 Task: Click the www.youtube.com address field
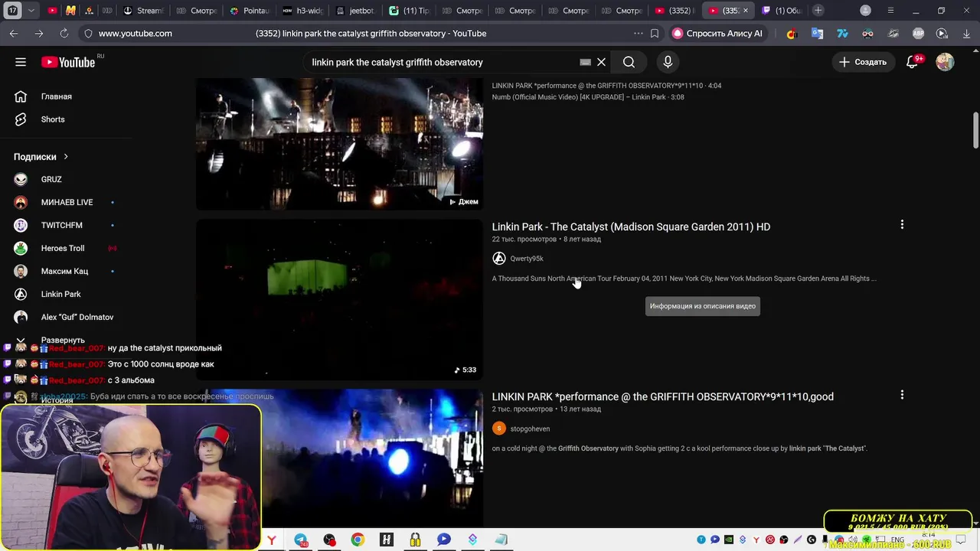136,34
